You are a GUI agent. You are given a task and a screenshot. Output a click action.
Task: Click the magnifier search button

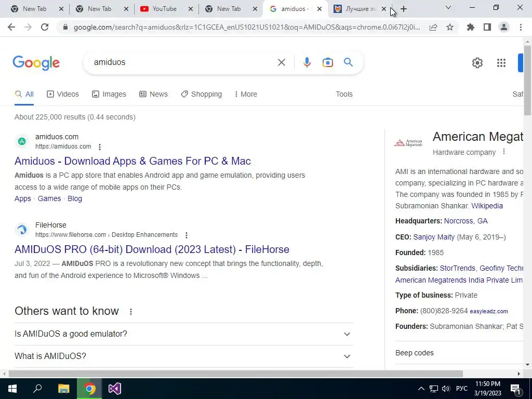[348, 62]
